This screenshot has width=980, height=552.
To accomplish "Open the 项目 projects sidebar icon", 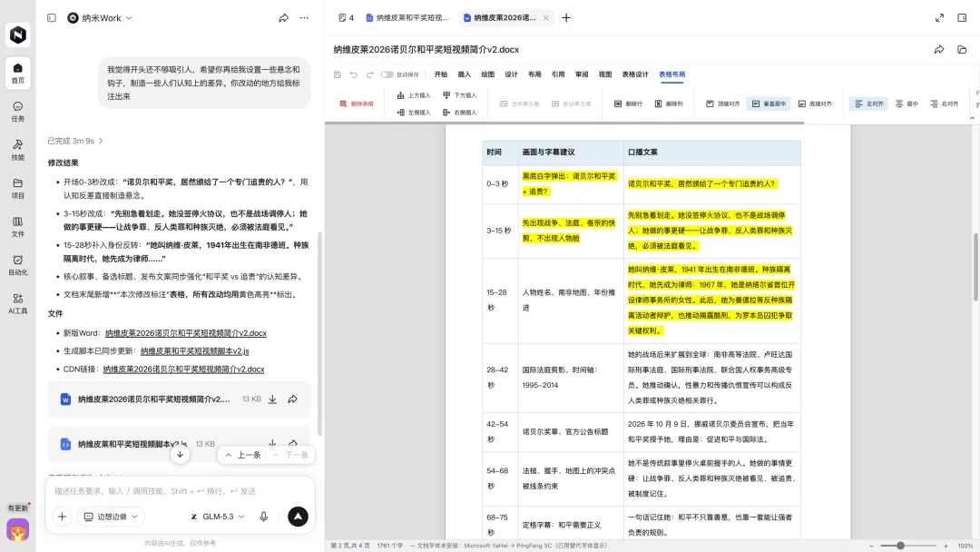I will point(18,188).
